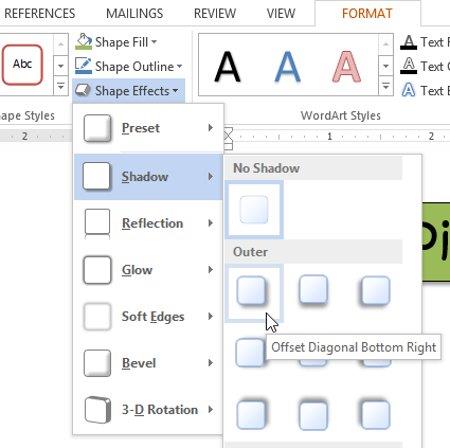This screenshot has height=448, width=450.
Task: Open the Shadow effects submenu
Action: tap(148, 177)
